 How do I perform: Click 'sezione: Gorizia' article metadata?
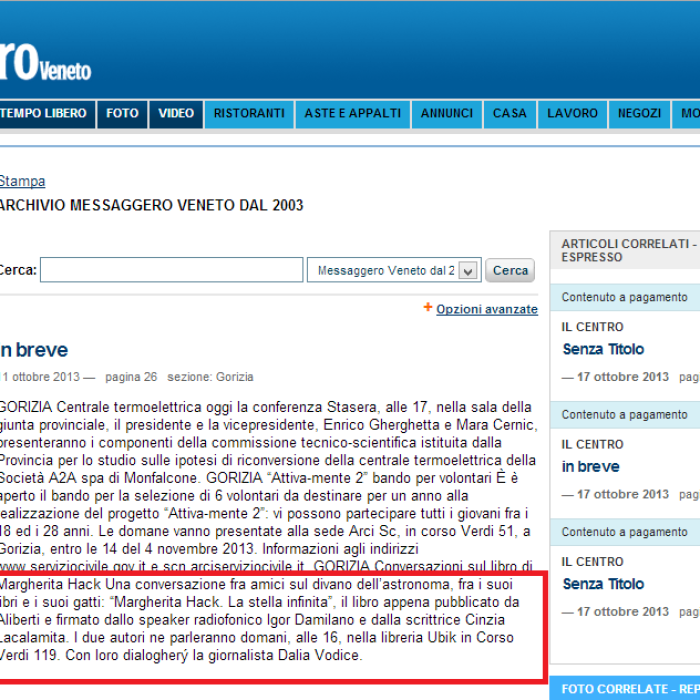click(x=210, y=377)
